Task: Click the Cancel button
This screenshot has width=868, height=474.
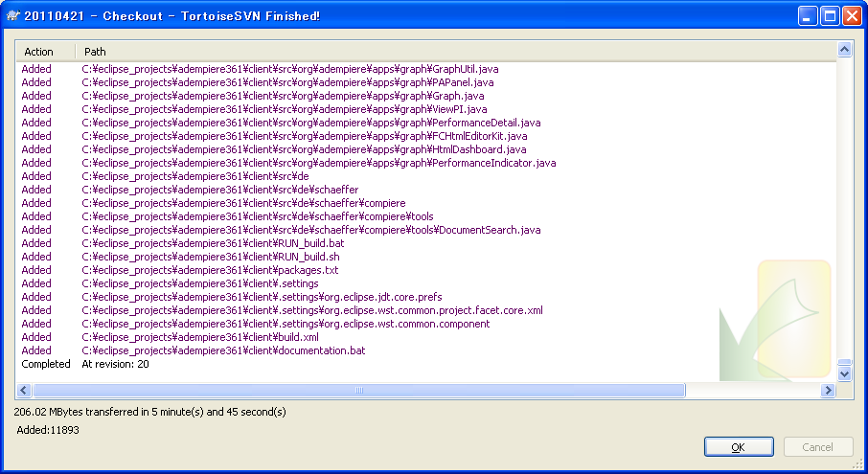Action: (x=818, y=447)
